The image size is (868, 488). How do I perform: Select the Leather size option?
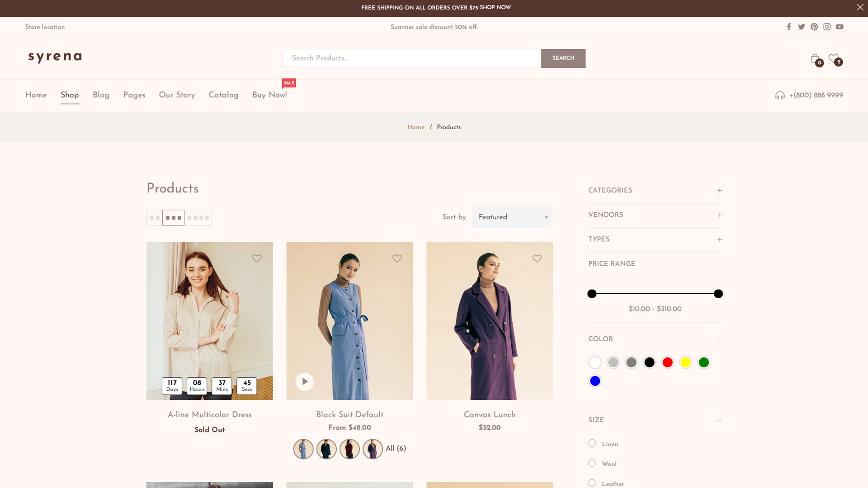point(592,483)
